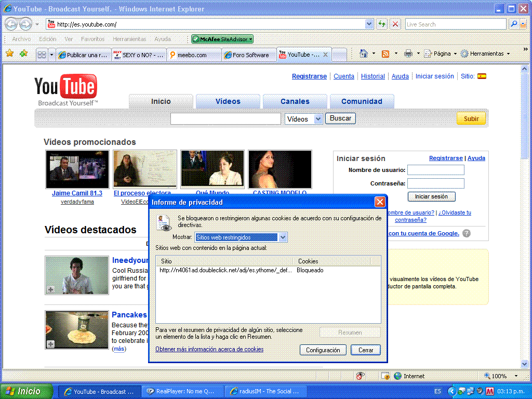Screen dimensions: 532x399
Task: Click the Contraseña password field
Action: [436, 183]
